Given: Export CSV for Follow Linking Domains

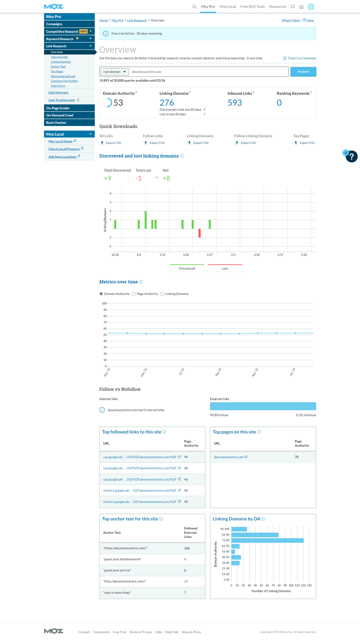Looking at the screenshot, I should point(246,143).
